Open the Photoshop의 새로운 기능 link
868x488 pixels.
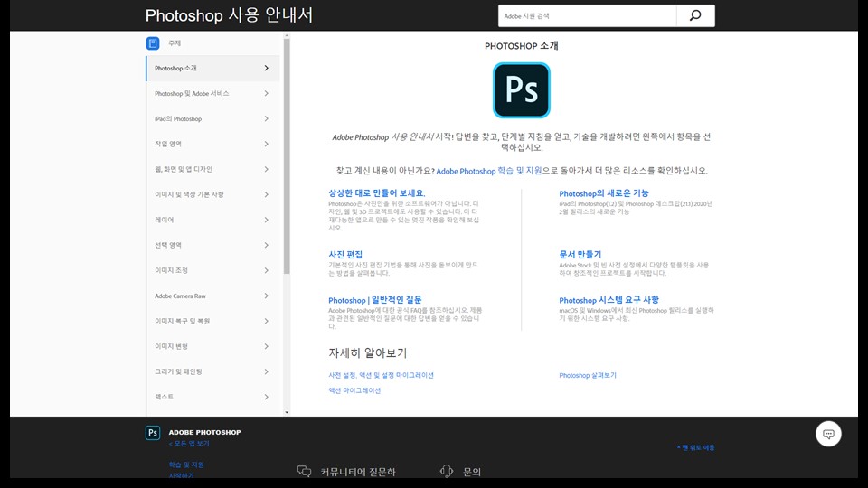[x=603, y=193]
